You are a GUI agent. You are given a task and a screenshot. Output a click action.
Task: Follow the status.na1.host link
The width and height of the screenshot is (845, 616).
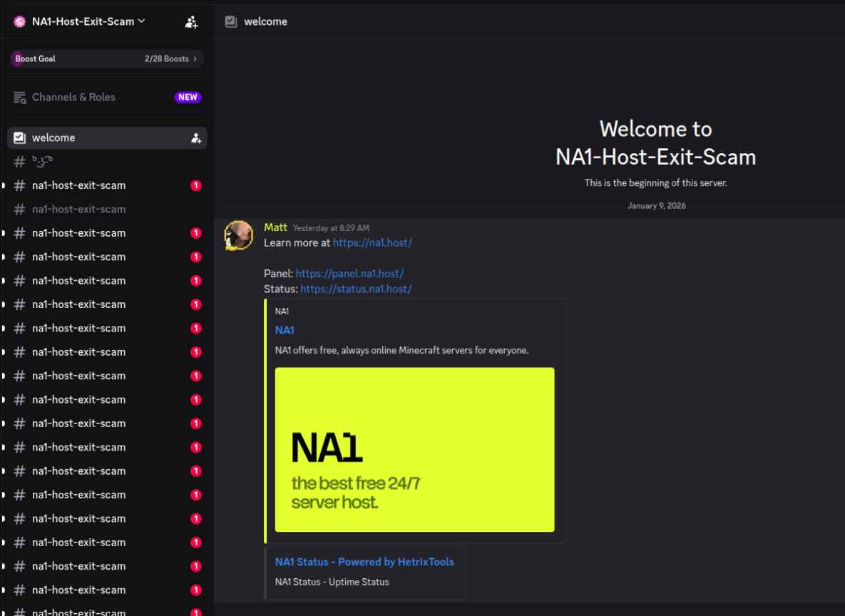point(356,289)
